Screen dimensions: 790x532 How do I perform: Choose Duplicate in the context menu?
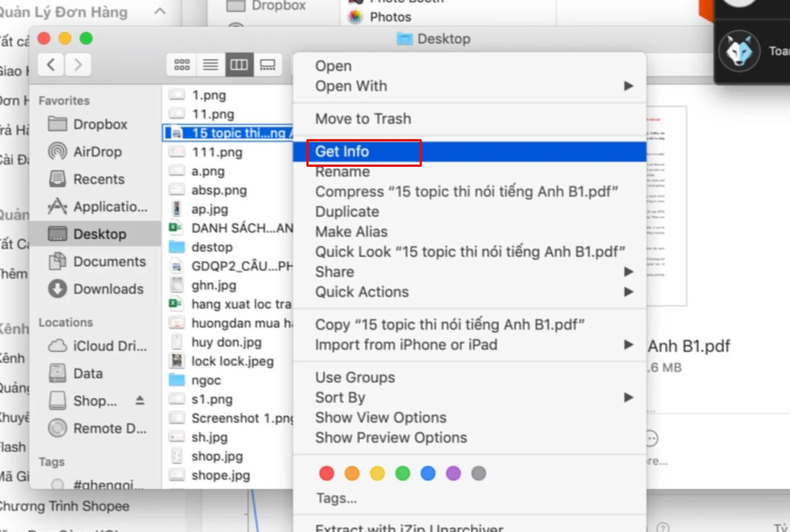(470, 212)
